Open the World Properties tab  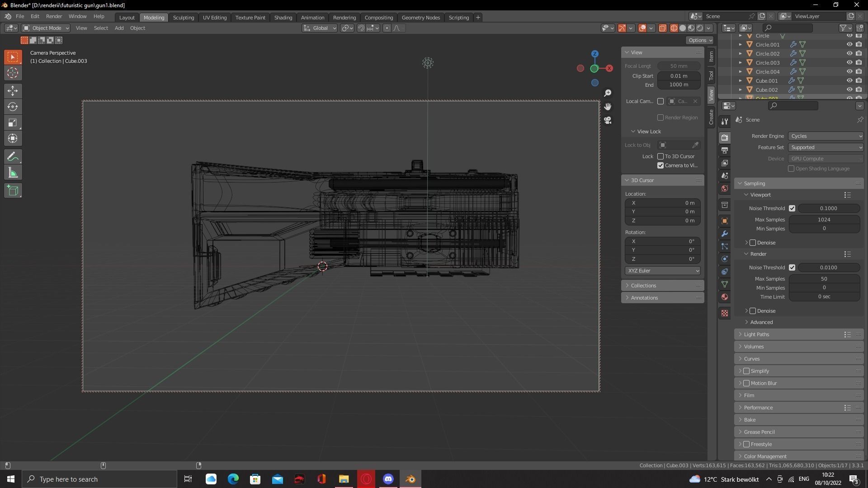click(724, 188)
